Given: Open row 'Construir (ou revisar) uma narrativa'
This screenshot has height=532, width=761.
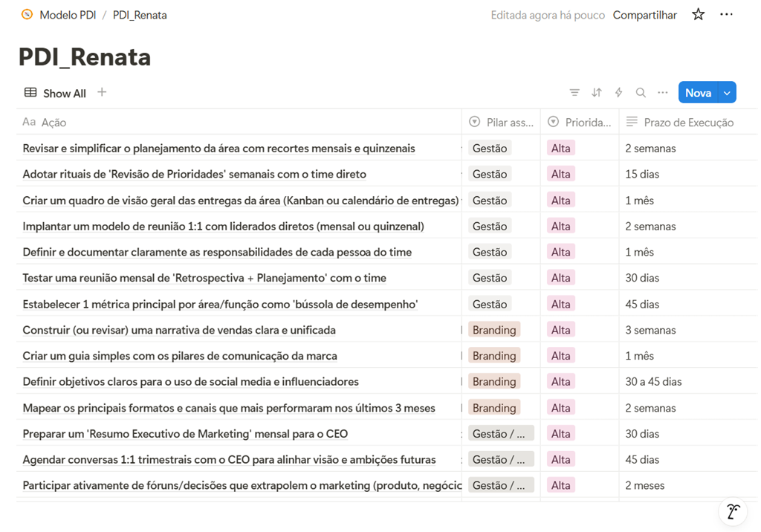Looking at the screenshot, I should pyautogui.click(x=179, y=330).
